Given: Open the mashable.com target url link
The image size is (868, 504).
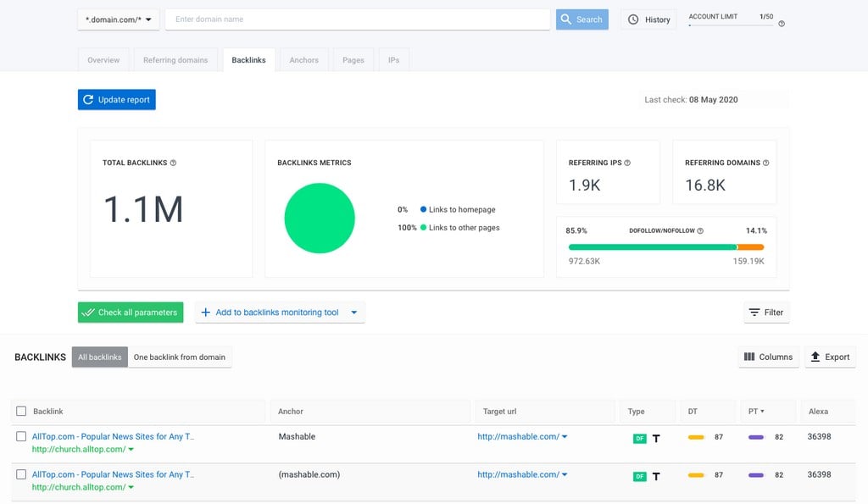Looking at the screenshot, I should click(519, 436).
